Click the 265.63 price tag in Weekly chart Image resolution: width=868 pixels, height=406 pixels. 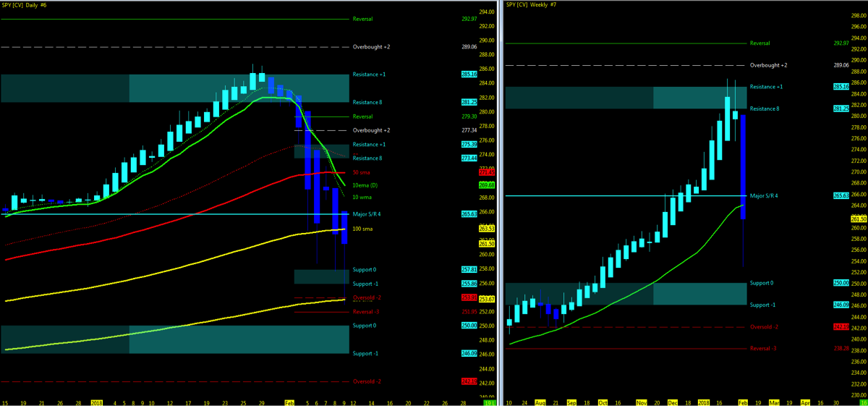[841, 195]
